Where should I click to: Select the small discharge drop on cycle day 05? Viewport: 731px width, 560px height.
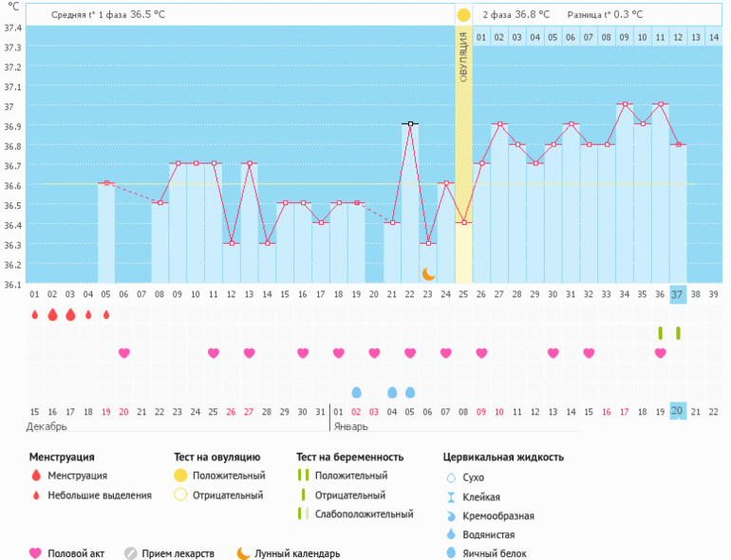tap(106, 314)
